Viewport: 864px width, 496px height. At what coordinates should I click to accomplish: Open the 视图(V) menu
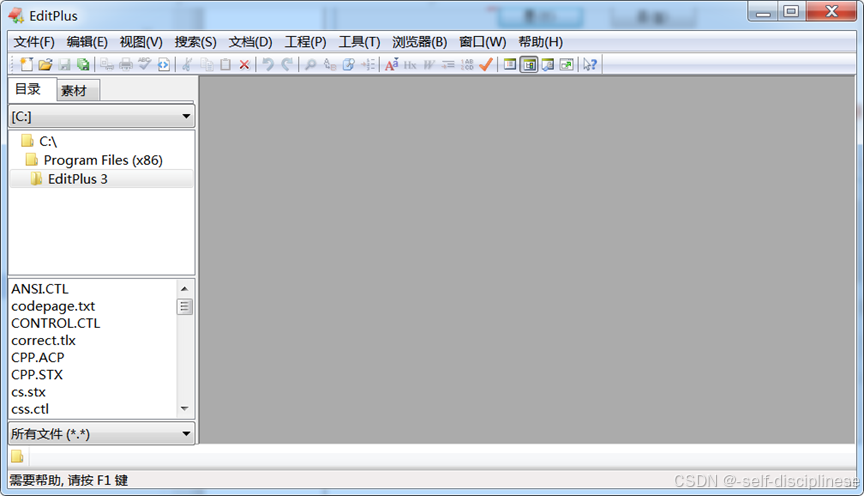coord(141,42)
